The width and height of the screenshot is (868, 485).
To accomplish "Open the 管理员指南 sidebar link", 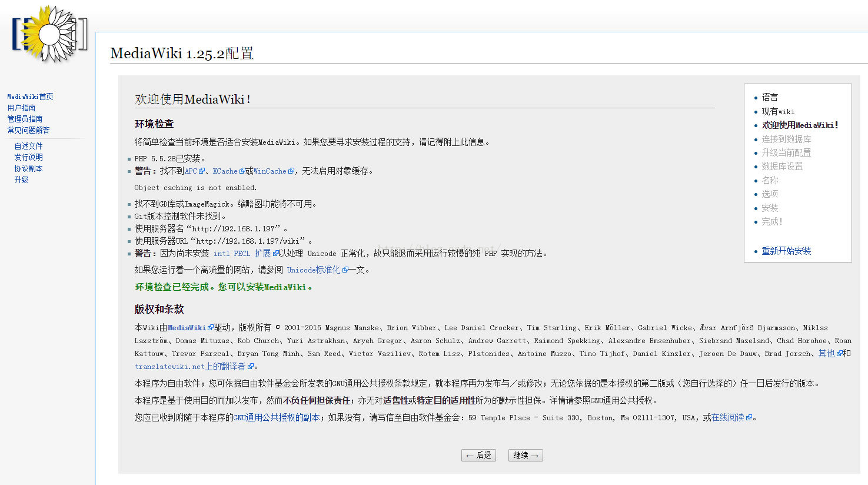I will pos(25,119).
